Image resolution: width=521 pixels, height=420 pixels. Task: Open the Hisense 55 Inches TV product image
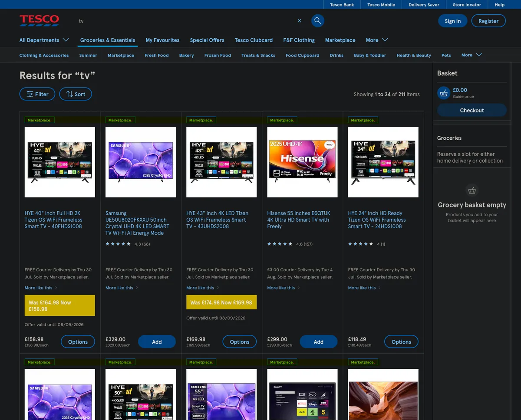pos(302,162)
